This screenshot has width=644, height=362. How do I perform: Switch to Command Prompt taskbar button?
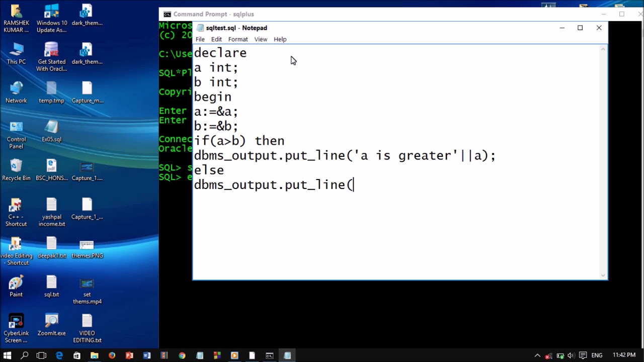point(270,355)
